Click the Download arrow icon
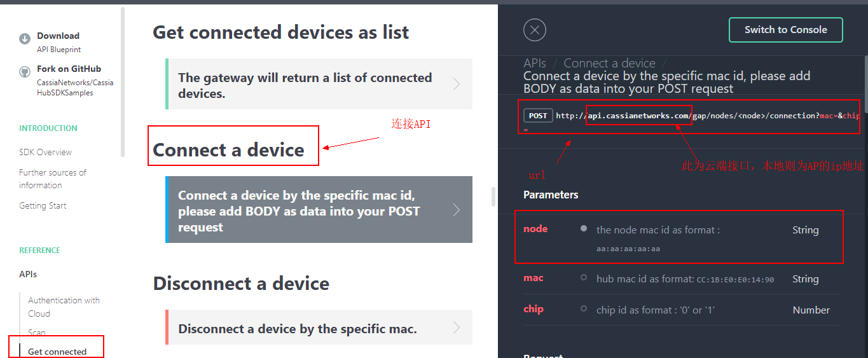The height and width of the screenshot is (358, 868). pyautogui.click(x=25, y=38)
